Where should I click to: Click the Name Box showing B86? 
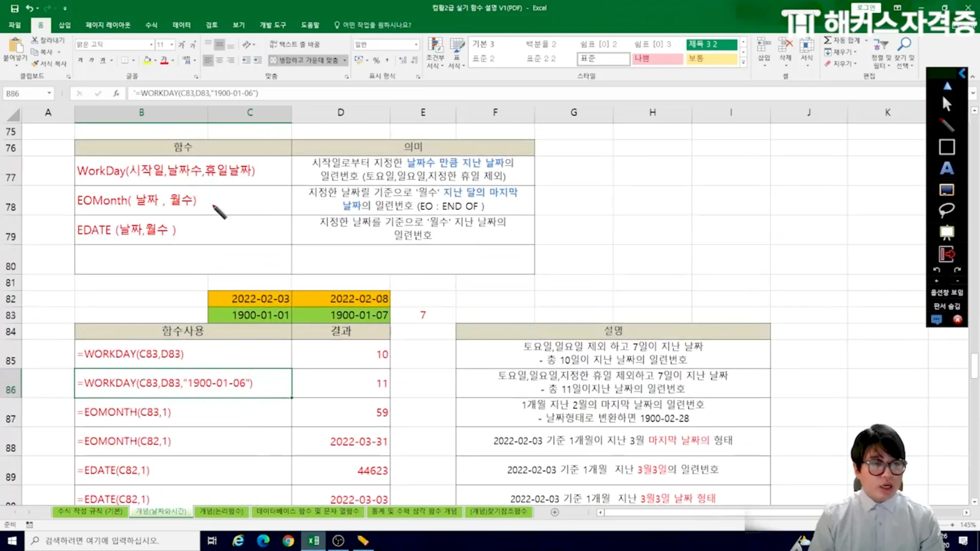click(x=28, y=93)
